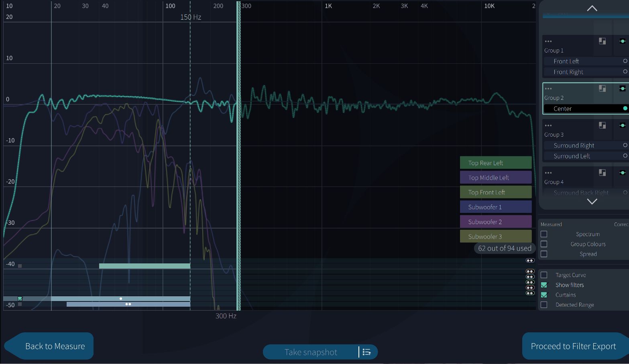Select the Front Right channel
Screen dimensions: 629x364
point(568,72)
